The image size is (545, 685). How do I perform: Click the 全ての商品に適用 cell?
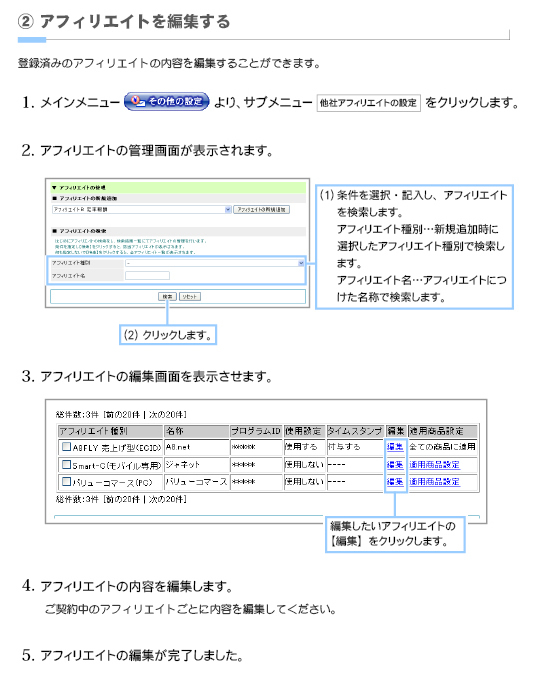(x=443, y=447)
